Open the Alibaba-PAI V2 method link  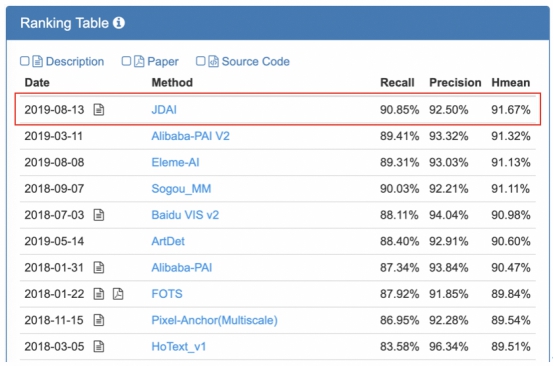tap(190, 136)
